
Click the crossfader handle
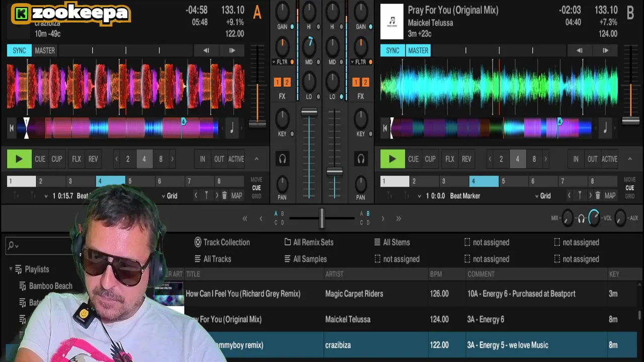coord(321,218)
